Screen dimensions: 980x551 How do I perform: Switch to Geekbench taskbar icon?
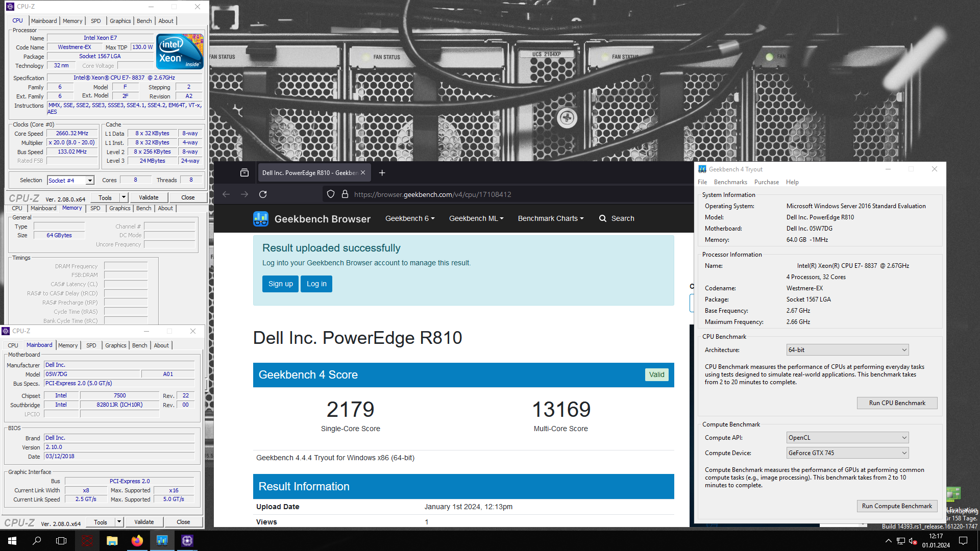click(x=162, y=541)
